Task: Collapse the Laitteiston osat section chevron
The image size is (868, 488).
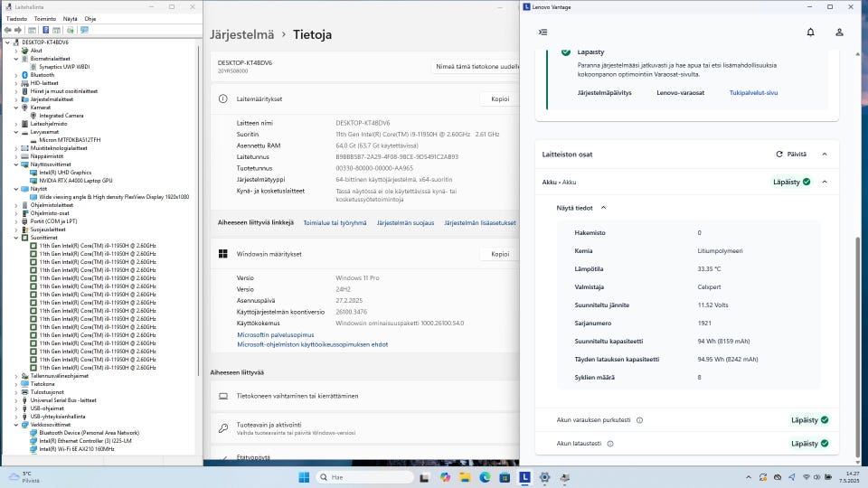Action: [825, 155]
